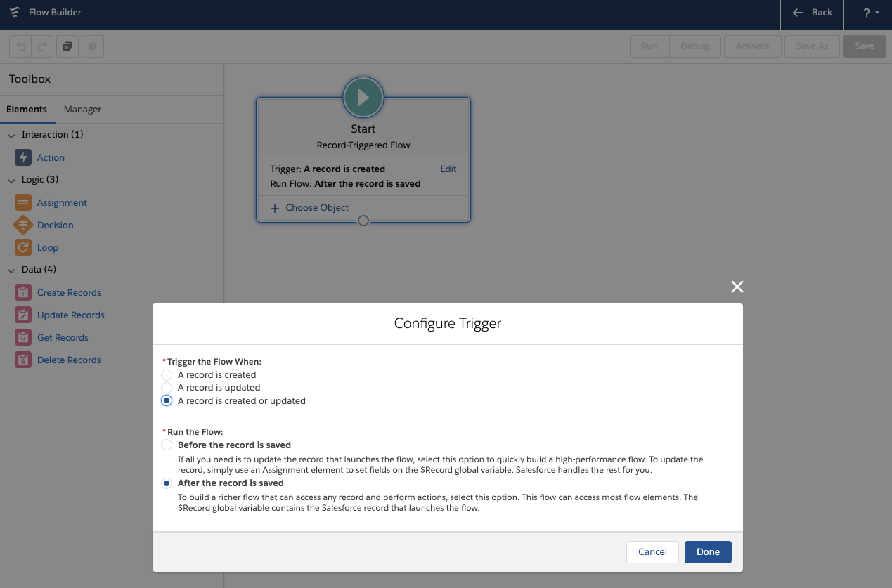The width and height of the screenshot is (892, 588).
Task: Switch to the Elements tab
Action: [x=27, y=110]
